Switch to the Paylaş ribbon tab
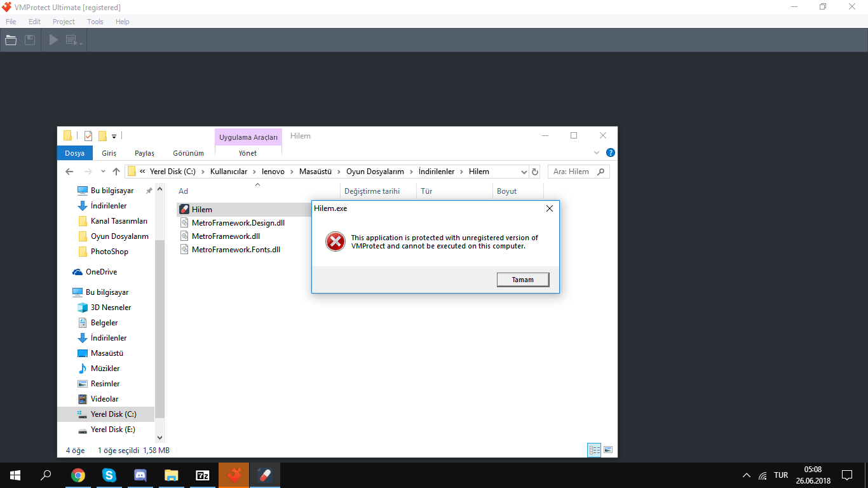Viewport: 868px width, 488px height. 144,153
